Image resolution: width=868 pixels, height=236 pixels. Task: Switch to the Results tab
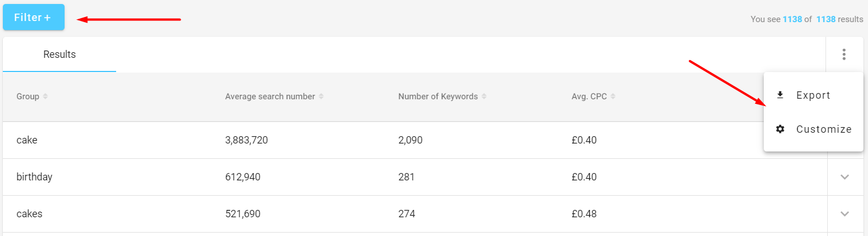(59, 54)
